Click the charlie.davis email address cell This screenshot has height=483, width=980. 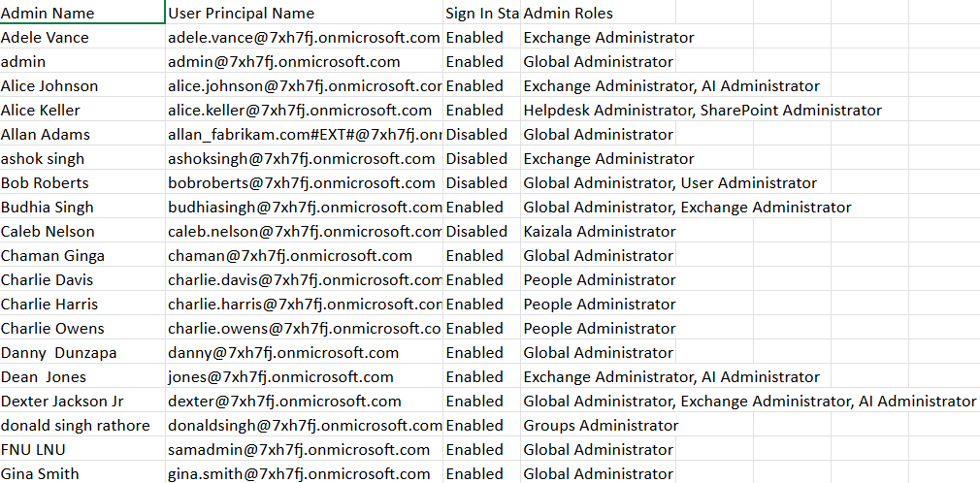click(305, 280)
